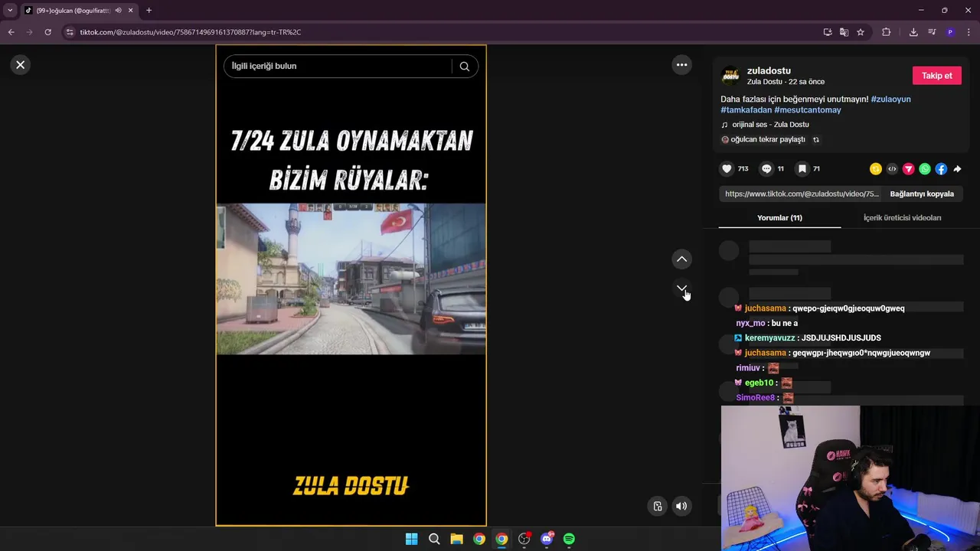Expand more share options arrow
Screen dimensions: 980x551
[x=957, y=169]
